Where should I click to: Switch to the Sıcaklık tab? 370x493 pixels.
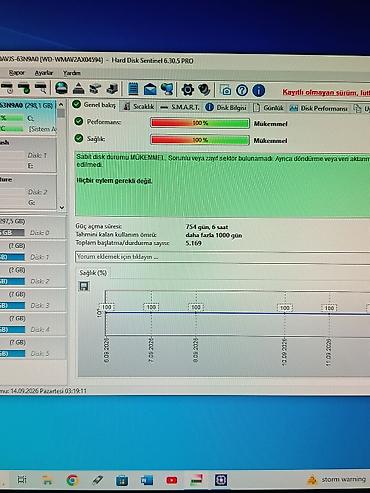pyautogui.click(x=139, y=106)
